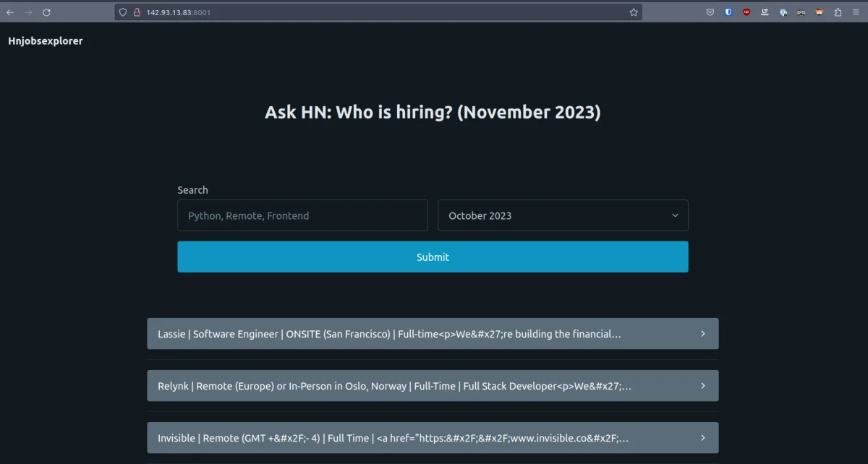
Task: Bookmark the page via the star icon
Action: click(633, 12)
